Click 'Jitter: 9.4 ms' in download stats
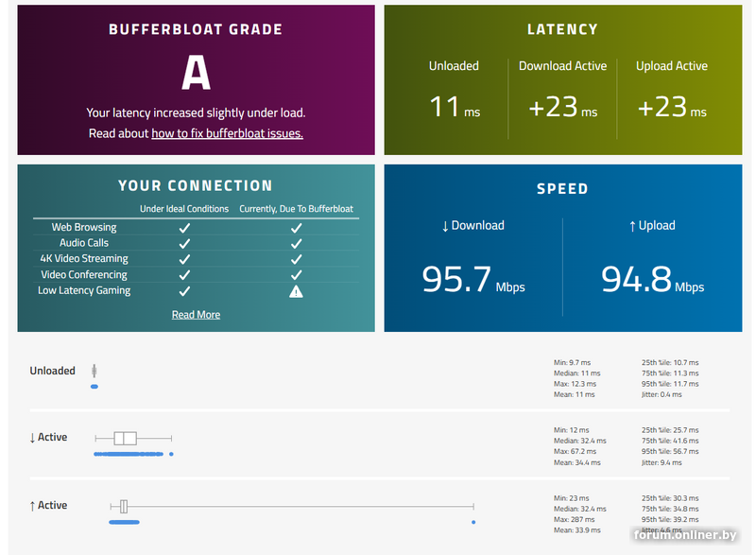The image size is (756, 555). pyautogui.click(x=661, y=463)
